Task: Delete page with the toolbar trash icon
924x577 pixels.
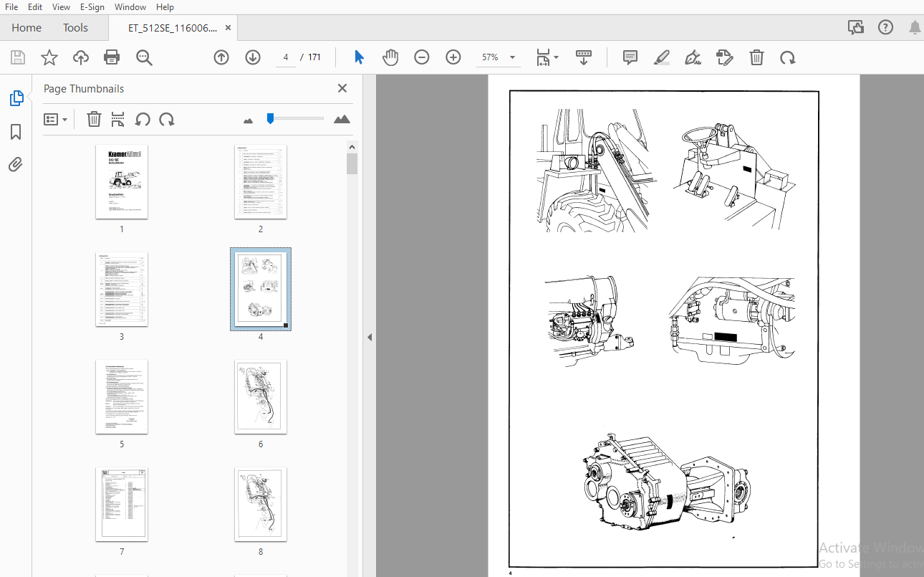Action: [756, 57]
